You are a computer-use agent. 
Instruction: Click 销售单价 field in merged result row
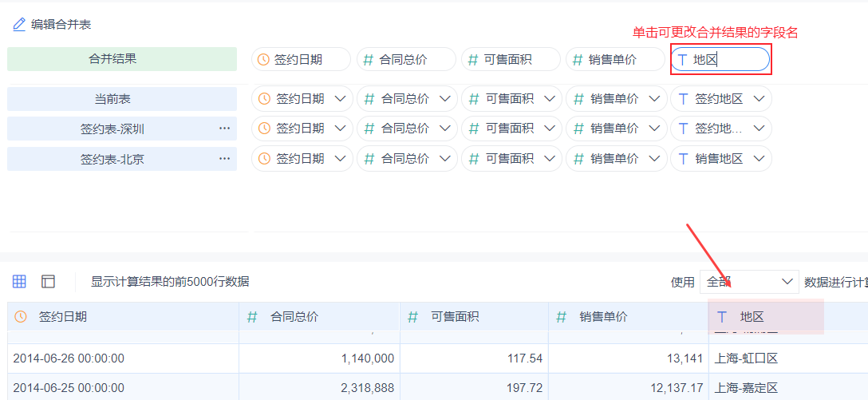(614, 59)
